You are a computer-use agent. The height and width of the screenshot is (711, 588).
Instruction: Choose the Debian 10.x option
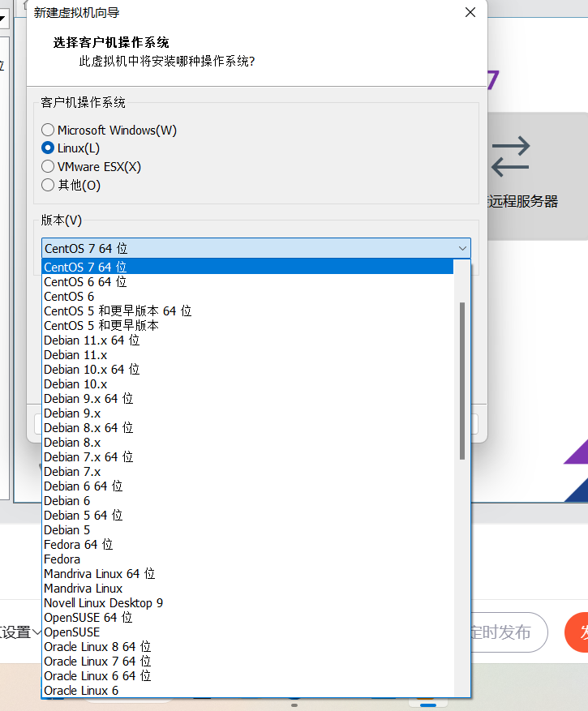(247, 383)
